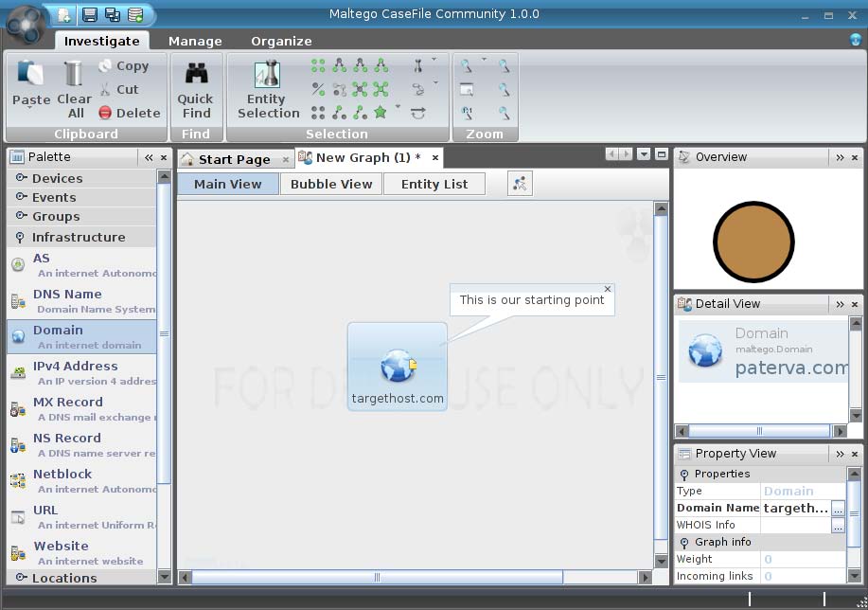Select the targethost.com domain entity
This screenshot has height=610, width=868.
point(398,367)
